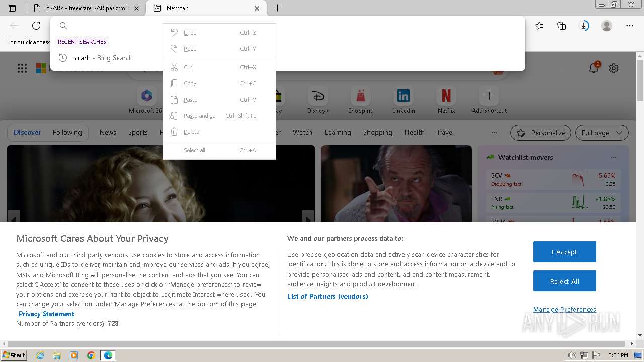Open volume control in system tray
Viewport: 644px width, 362px height.
pyautogui.click(x=572, y=355)
